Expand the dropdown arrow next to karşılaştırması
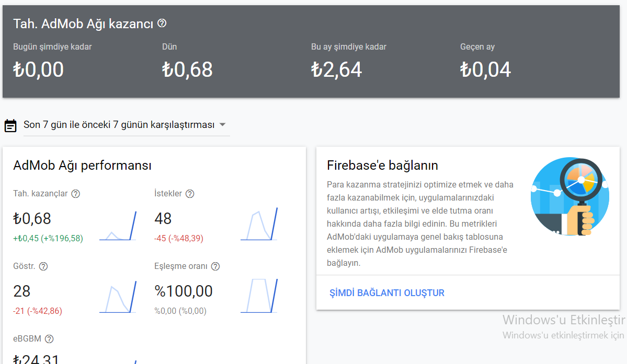This screenshot has width=627, height=364. coord(223,124)
